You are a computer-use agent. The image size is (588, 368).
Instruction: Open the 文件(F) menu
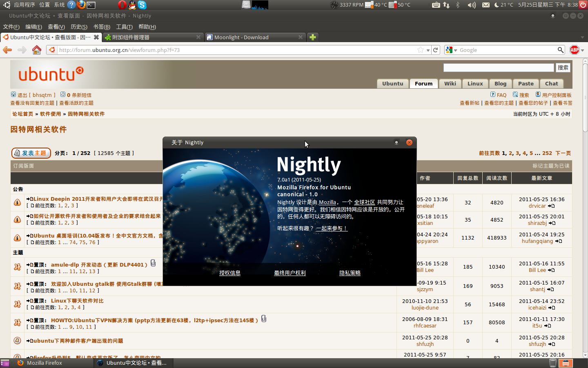click(11, 27)
